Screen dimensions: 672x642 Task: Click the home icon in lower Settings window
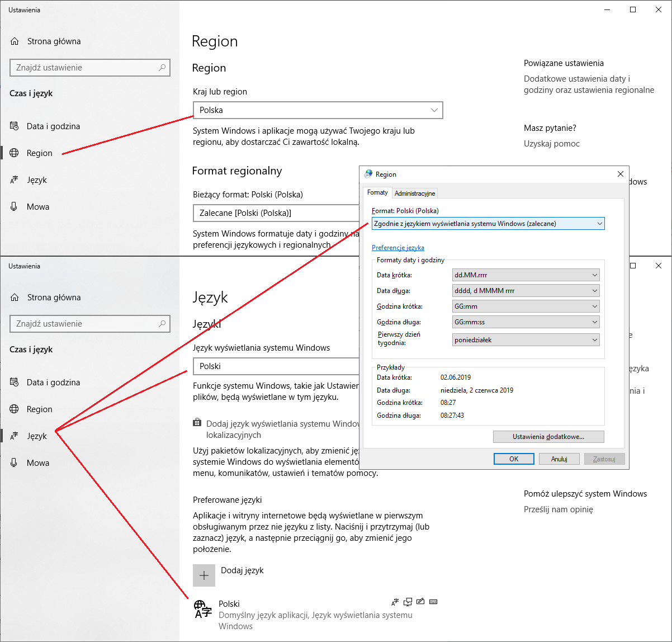(x=15, y=298)
